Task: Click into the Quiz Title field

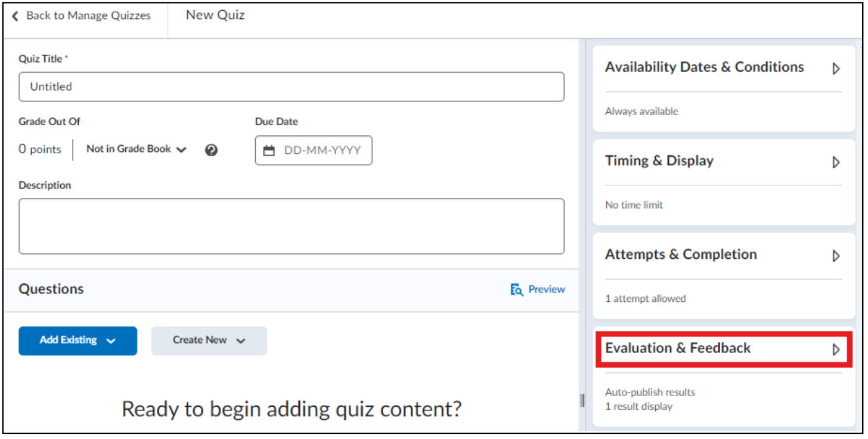Action: pos(292,86)
